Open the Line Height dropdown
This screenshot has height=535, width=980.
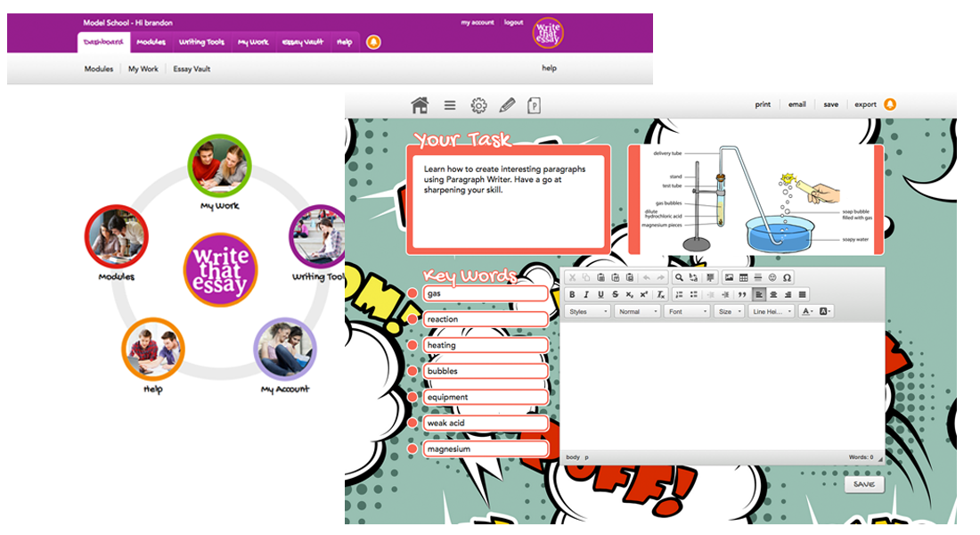tap(772, 311)
